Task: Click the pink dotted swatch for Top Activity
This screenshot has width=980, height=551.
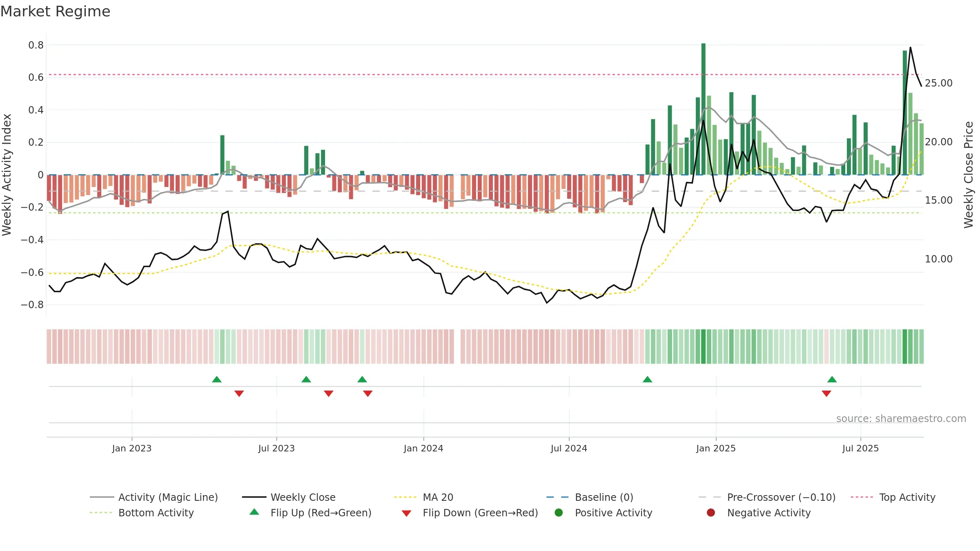Action: coord(862,497)
